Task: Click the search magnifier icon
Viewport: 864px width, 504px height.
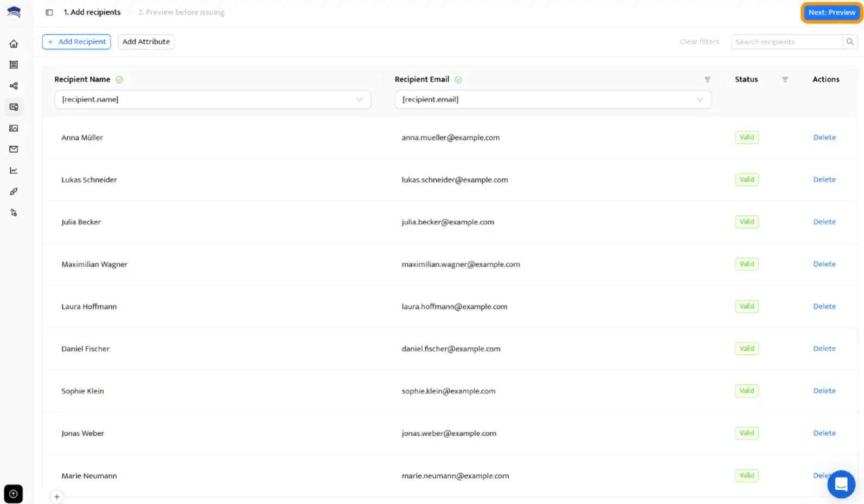Action: 850,42
